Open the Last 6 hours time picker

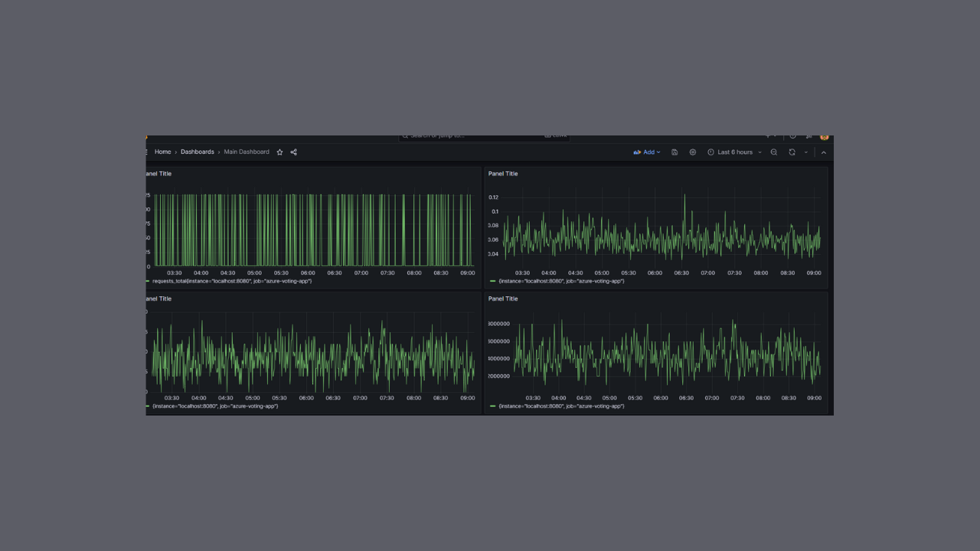click(735, 152)
